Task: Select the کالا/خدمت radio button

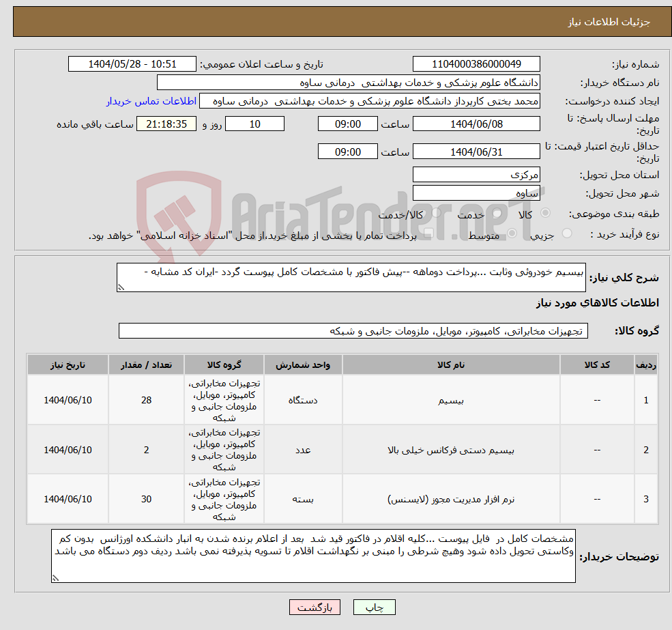Action: click(x=436, y=213)
